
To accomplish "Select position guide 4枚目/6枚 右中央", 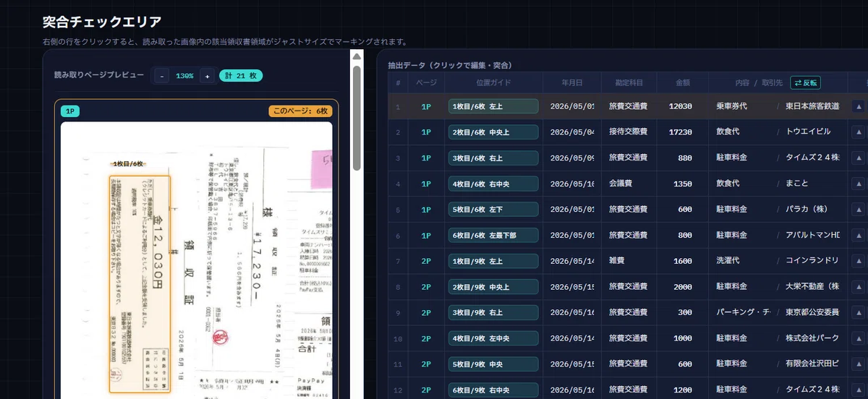I will point(493,184).
